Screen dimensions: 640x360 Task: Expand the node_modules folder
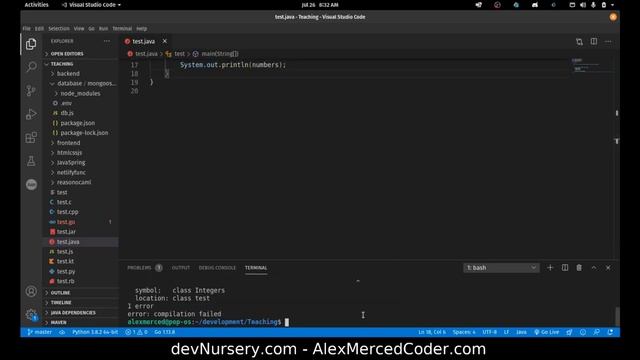(x=81, y=93)
